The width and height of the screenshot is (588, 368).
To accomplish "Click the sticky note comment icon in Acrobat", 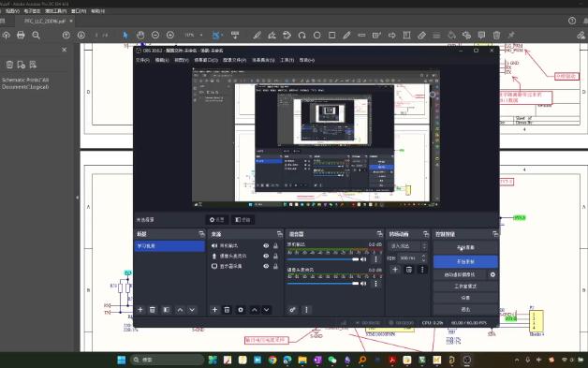I will (481, 36).
